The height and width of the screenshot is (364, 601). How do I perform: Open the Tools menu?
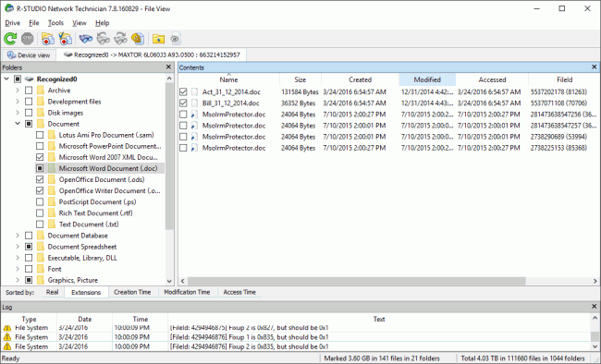[55, 23]
